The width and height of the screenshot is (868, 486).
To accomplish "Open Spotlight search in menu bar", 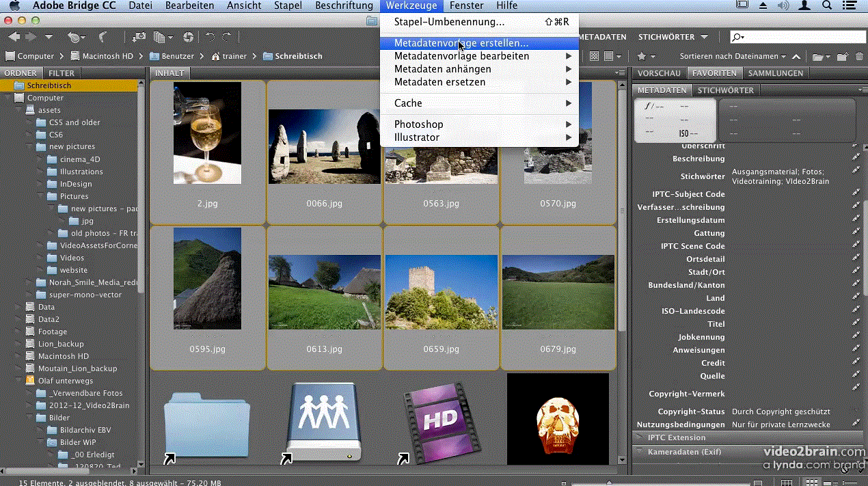I will coord(827,5).
